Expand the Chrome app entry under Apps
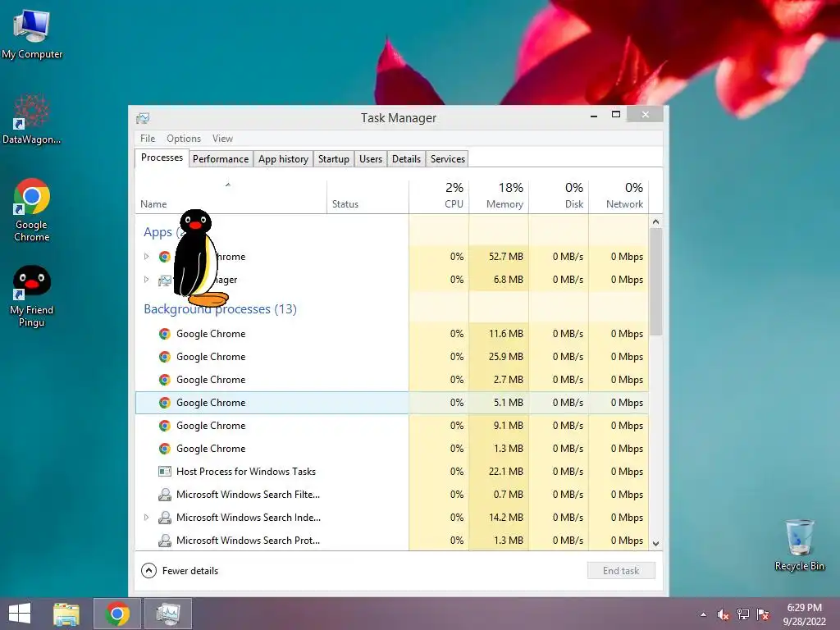The height and width of the screenshot is (630, 840). [x=146, y=257]
